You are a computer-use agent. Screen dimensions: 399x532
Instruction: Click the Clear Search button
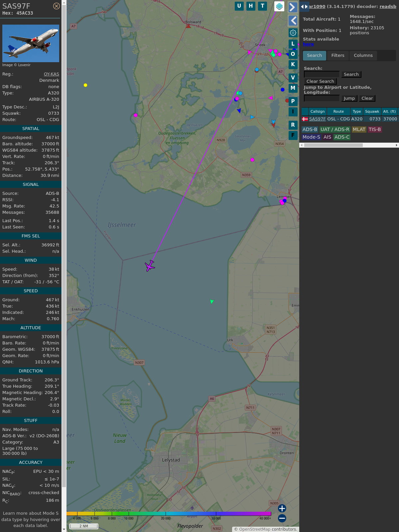point(320,81)
